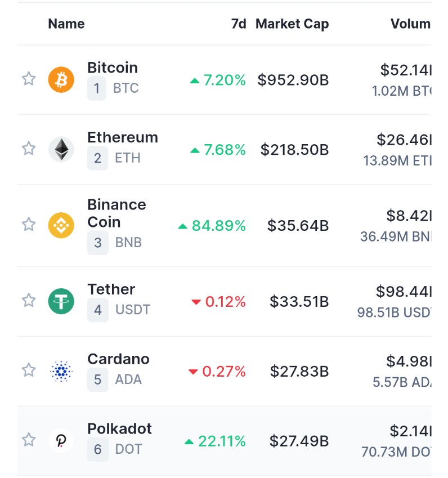Sort by the Volume column header
The height and width of the screenshot is (478, 448).
pos(410,24)
